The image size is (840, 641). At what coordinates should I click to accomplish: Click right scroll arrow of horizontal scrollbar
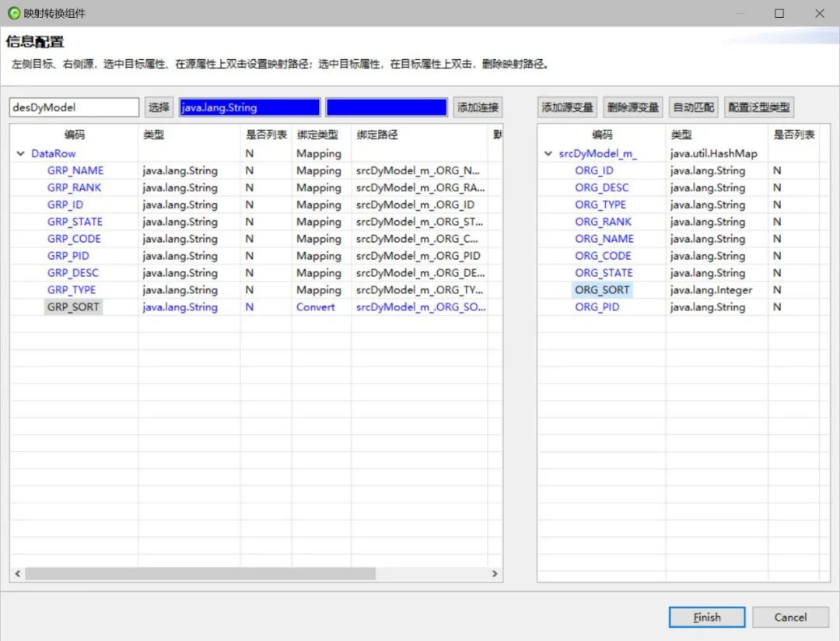click(495, 573)
